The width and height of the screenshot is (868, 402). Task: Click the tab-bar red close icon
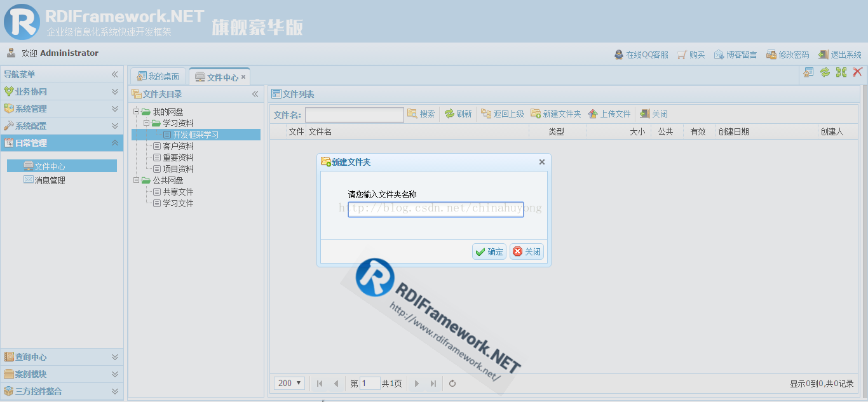(857, 72)
